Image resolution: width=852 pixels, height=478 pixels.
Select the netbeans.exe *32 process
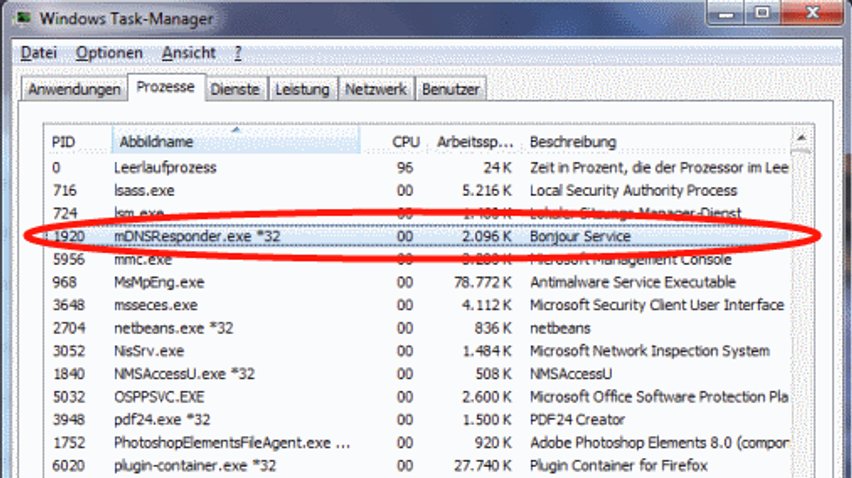tap(418, 328)
